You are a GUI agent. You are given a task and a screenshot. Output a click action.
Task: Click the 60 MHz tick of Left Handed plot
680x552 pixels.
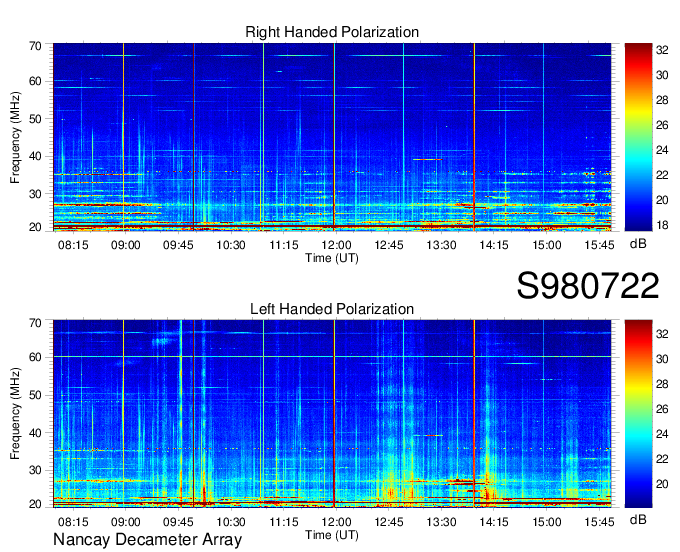click(x=35, y=358)
